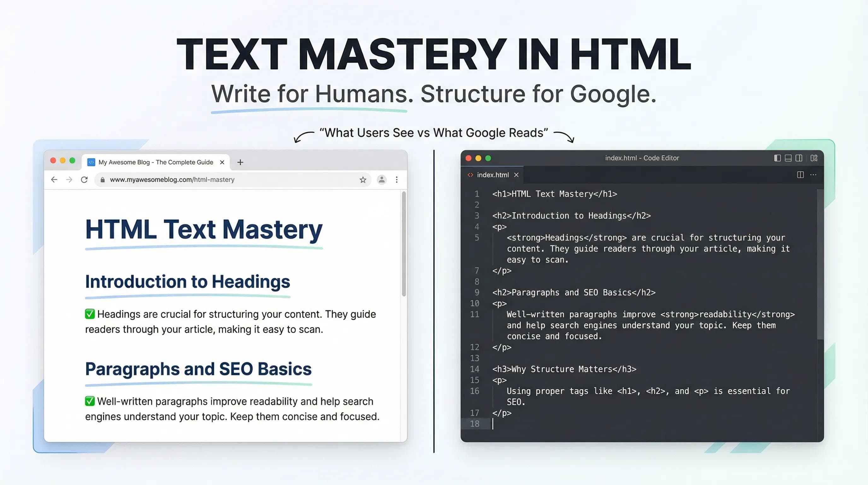Click the star to bookmark the page
This screenshot has height=485, width=868.
(x=363, y=179)
